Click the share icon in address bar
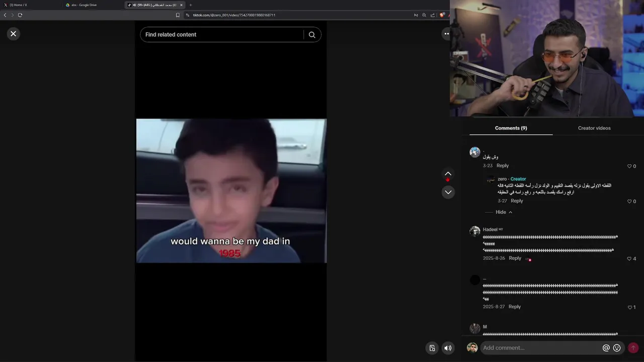 [x=432, y=15]
